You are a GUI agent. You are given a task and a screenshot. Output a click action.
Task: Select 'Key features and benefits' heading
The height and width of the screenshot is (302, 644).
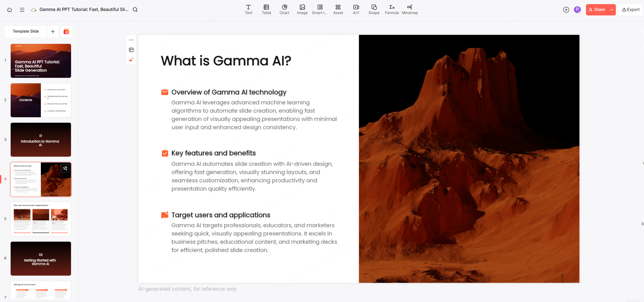pos(214,153)
